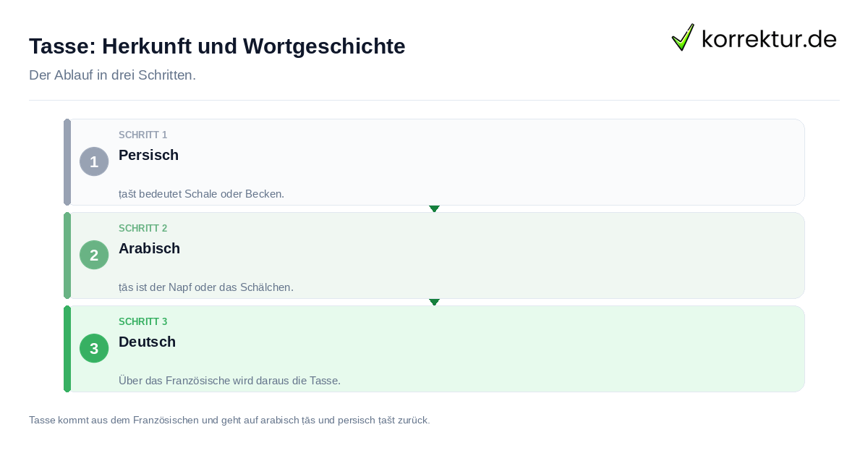Click the Persisch step heading
Image resolution: width=868 pixels, height=456 pixels.
pos(148,155)
